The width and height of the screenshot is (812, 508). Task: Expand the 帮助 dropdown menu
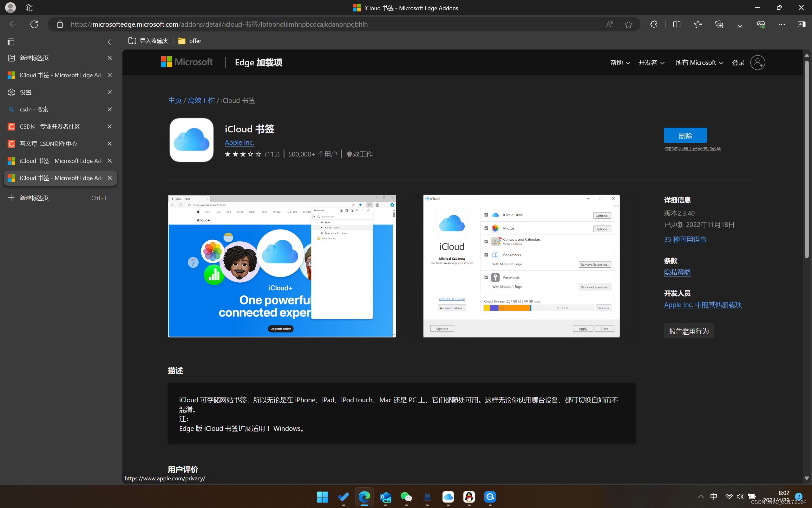pyautogui.click(x=620, y=63)
